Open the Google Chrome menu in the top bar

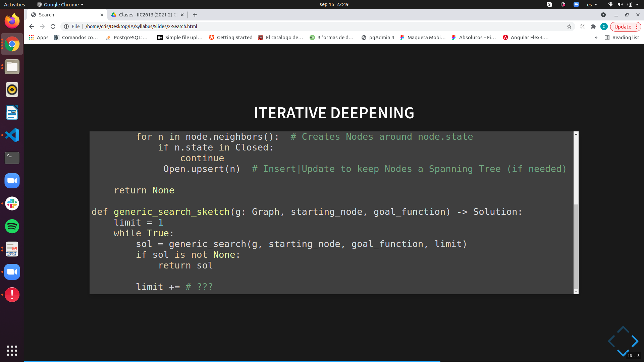[60, 4]
